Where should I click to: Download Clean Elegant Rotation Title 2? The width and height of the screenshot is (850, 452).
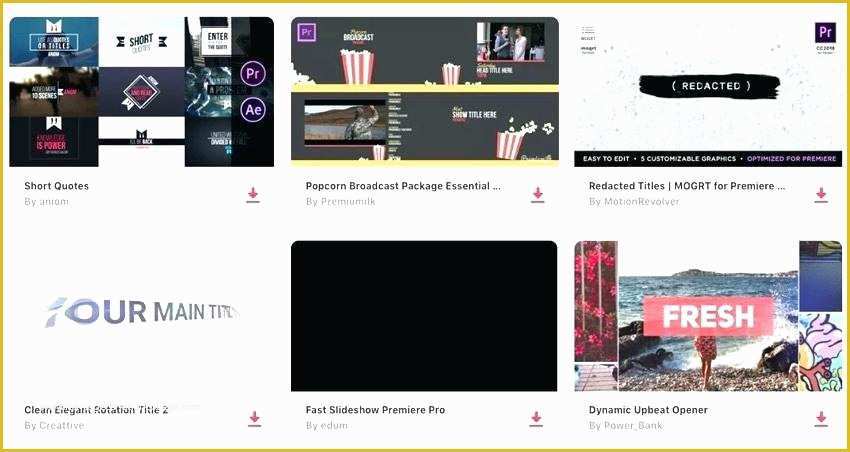[x=254, y=419]
